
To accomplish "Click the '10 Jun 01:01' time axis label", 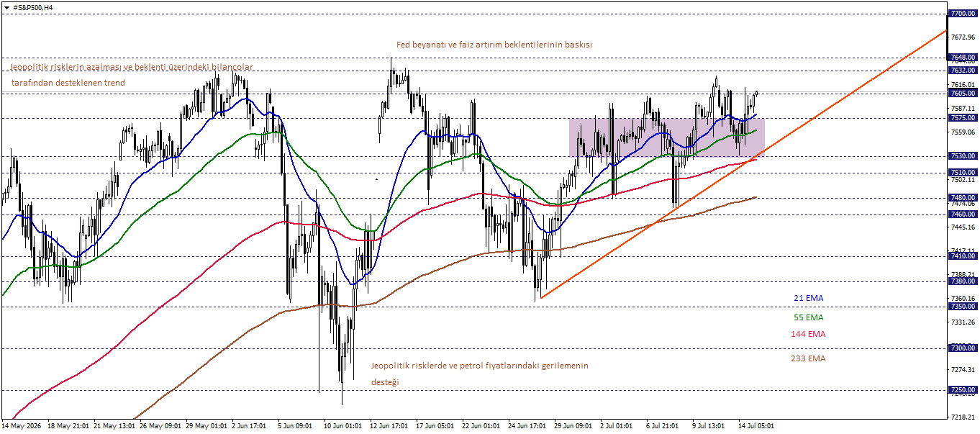I will [x=344, y=426].
